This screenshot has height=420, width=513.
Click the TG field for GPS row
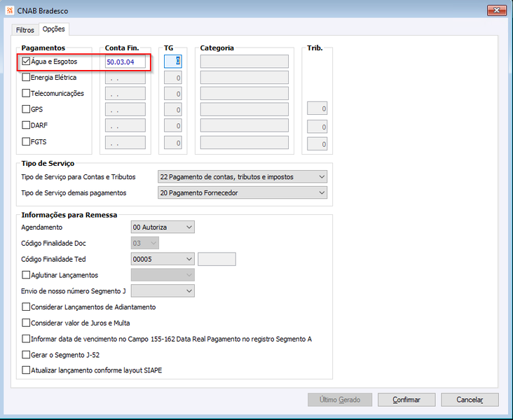click(x=172, y=109)
